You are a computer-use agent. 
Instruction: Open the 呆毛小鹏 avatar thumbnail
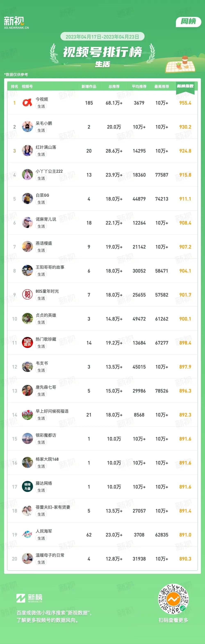coord(27,127)
